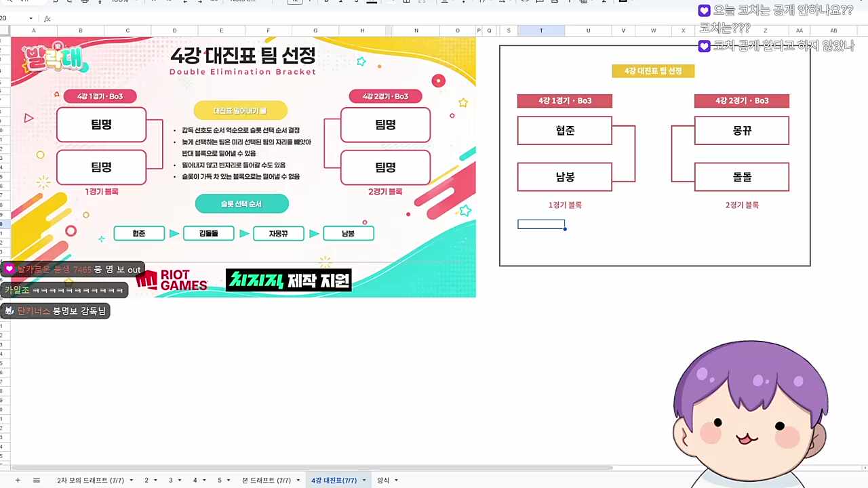Open the menu arrow of sheet tab 3

point(180,481)
